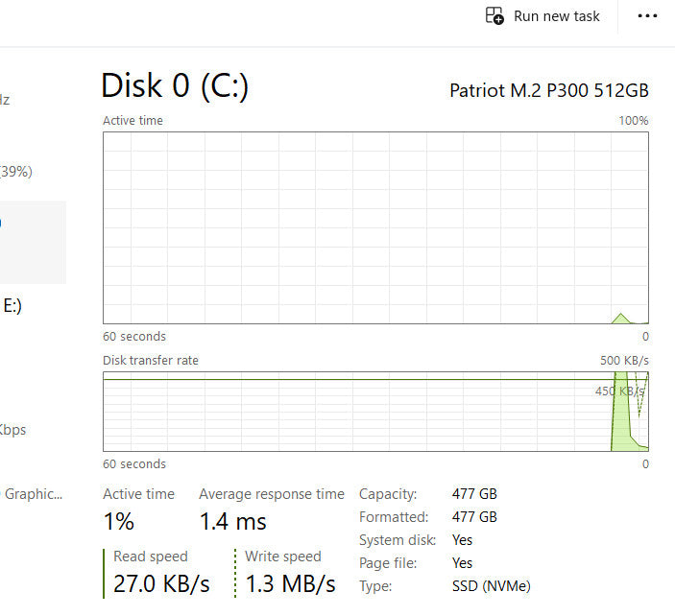Click the Active time 1% statistic
This screenshot has height=616, width=675.
[x=119, y=522]
